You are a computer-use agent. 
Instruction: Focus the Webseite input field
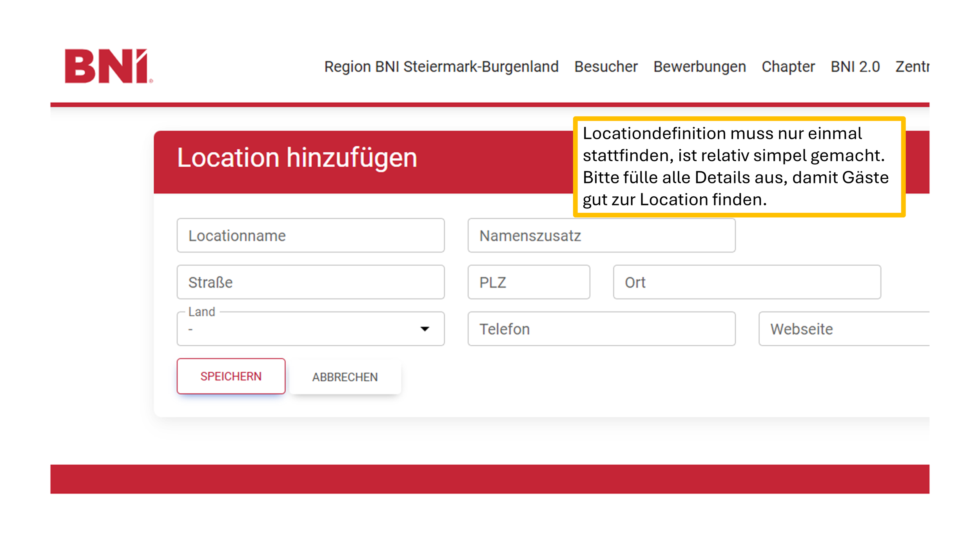coord(843,329)
